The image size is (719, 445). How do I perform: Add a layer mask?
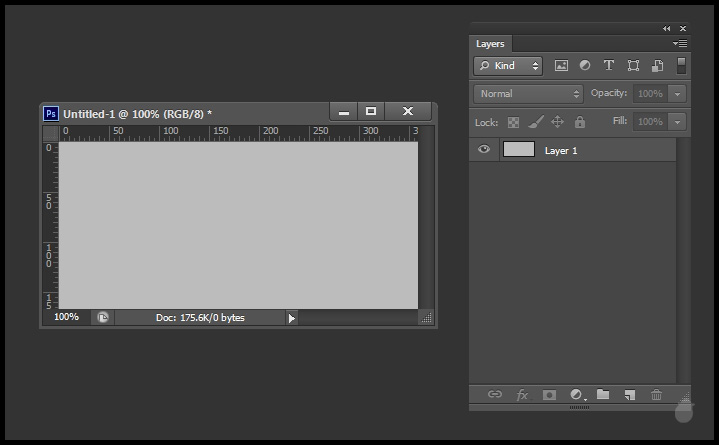[549, 395]
